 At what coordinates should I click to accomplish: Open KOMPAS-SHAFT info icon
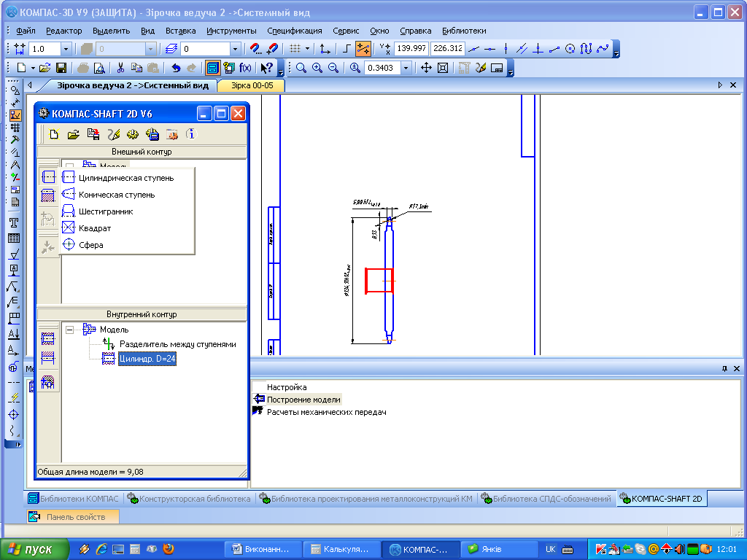190,134
